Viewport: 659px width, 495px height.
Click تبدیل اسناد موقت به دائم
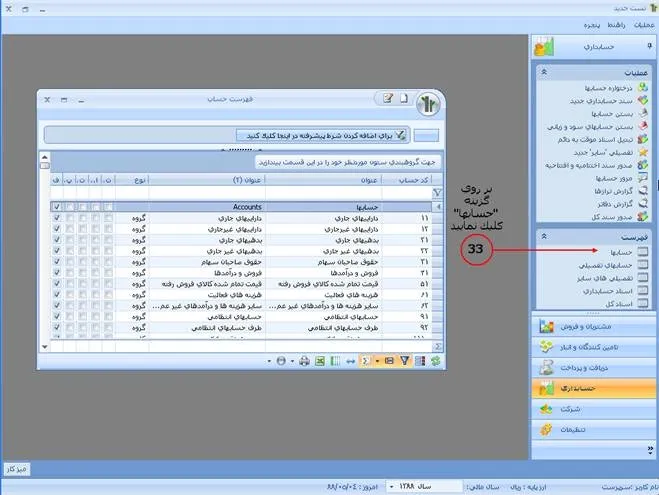point(595,140)
